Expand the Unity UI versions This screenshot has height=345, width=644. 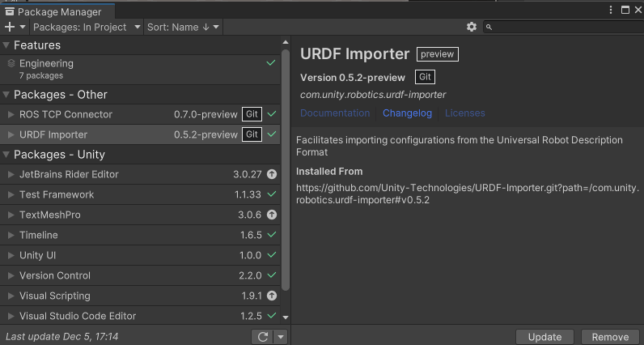11,255
